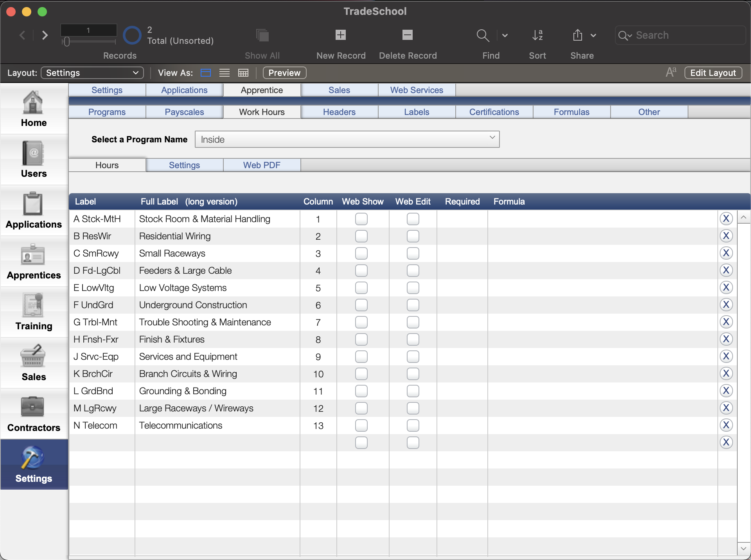The image size is (751, 560).
Task: Expand the Share options arrow
Action: tap(593, 35)
